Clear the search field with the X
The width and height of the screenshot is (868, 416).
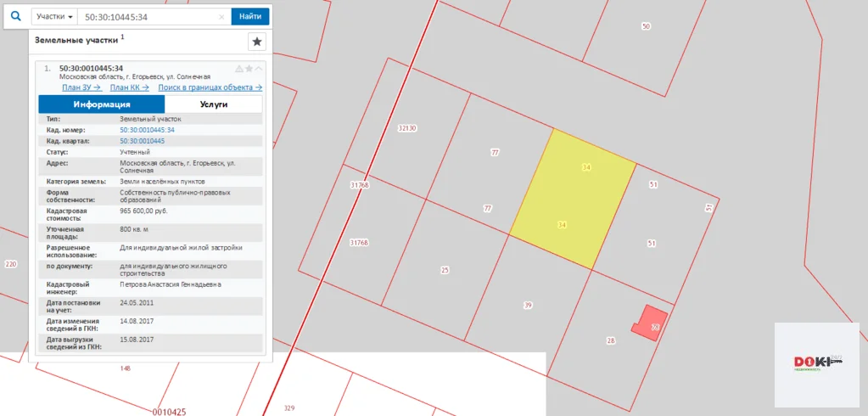tap(221, 16)
